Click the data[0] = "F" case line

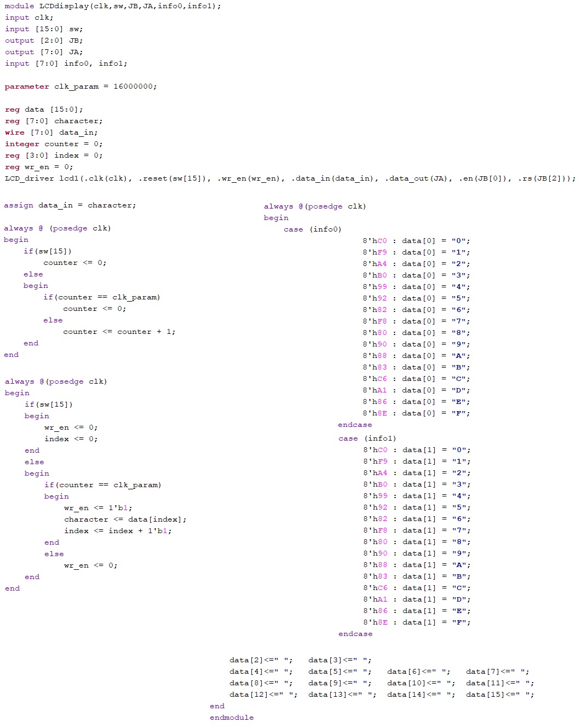(x=416, y=413)
